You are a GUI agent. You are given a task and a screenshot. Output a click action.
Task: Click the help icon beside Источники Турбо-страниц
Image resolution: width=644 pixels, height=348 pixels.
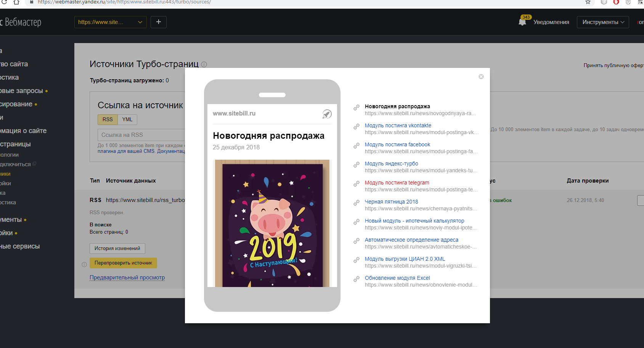[x=204, y=64]
